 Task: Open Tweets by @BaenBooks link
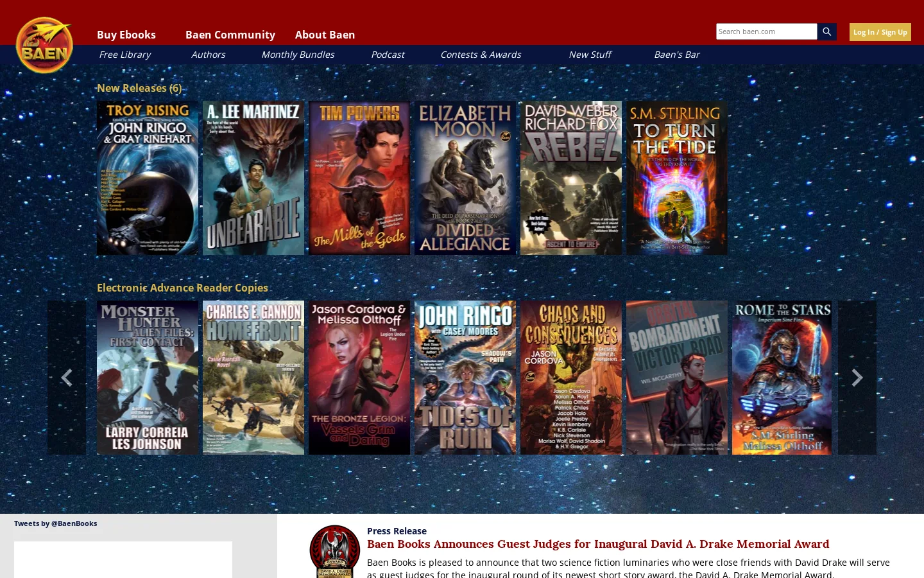pos(56,523)
